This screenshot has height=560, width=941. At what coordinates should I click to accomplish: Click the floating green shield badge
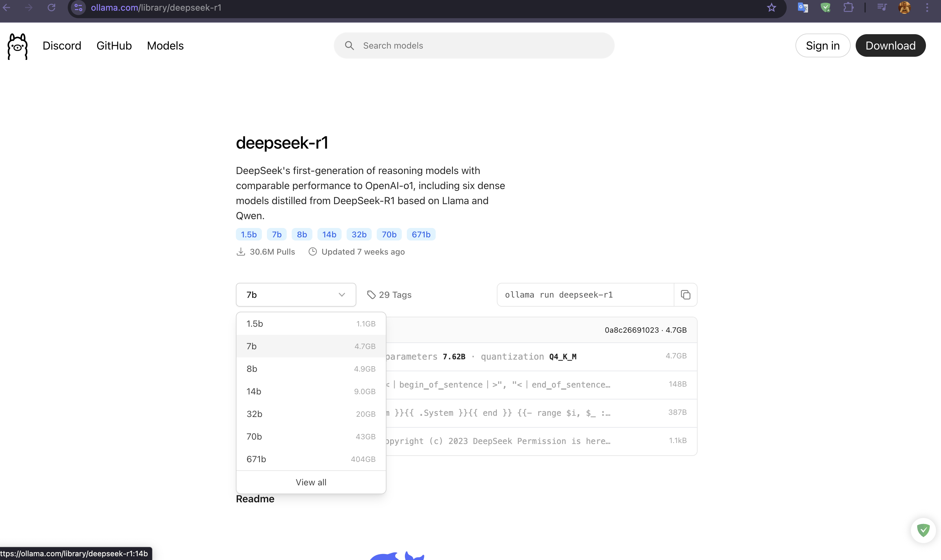[x=923, y=530]
